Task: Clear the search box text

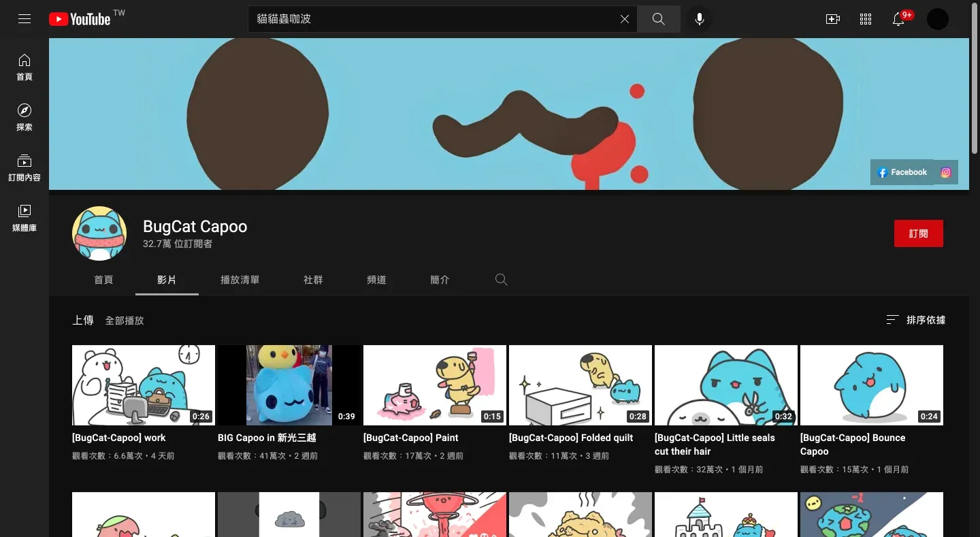Action: click(624, 19)
